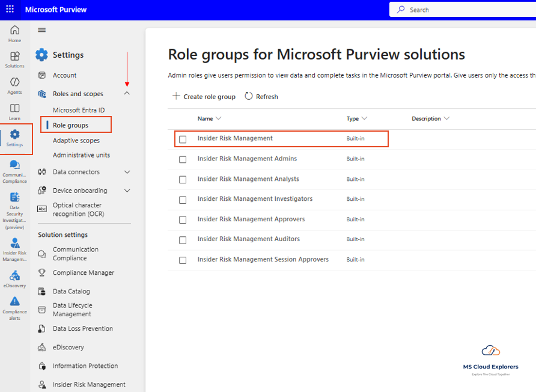Click the Microsoft Purview title
The height and width of the screenshot is (392, 536).
[56, 10]
